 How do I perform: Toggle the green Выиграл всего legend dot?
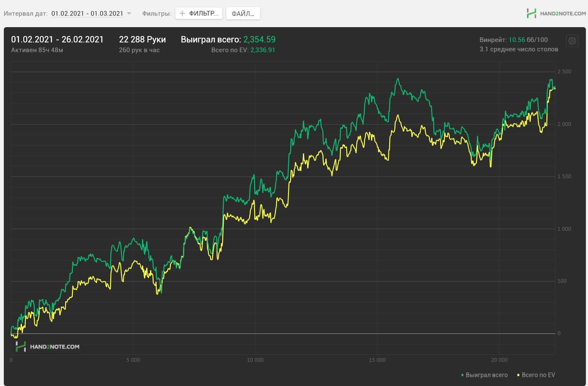pyautogui.click(x=462, y=375)
